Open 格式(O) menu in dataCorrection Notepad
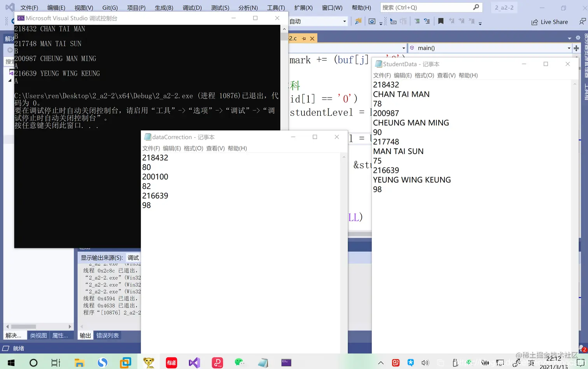The width and height of the screenshot is (588, 369). [194, 148]
